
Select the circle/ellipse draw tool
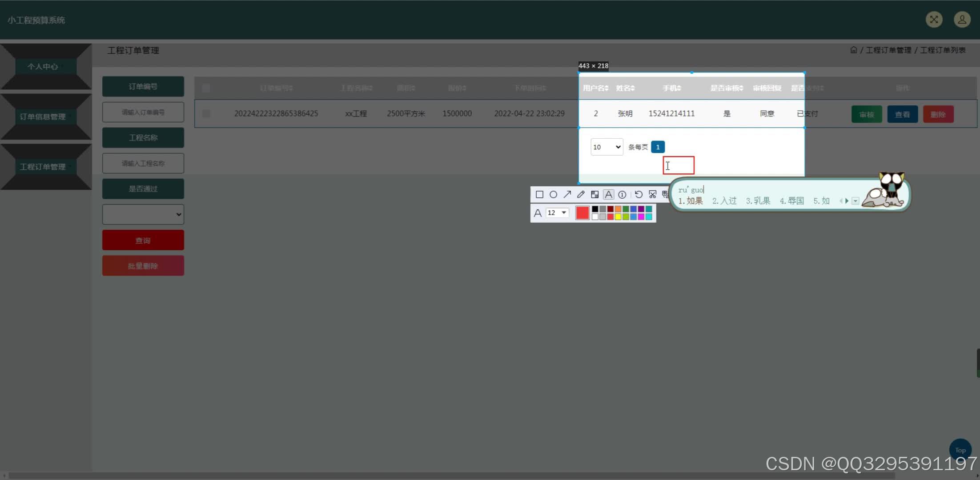(553, 194)
